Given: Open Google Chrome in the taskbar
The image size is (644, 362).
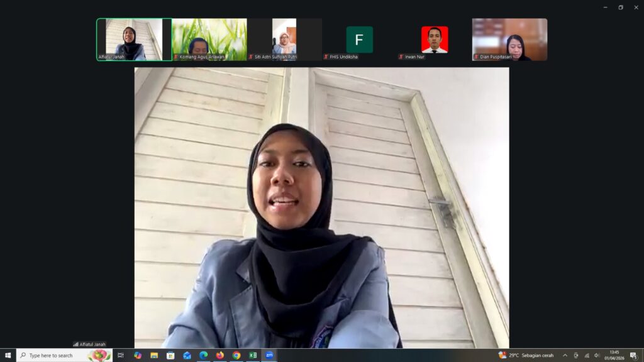Looking at the screenshot, I should coord(236,355).
